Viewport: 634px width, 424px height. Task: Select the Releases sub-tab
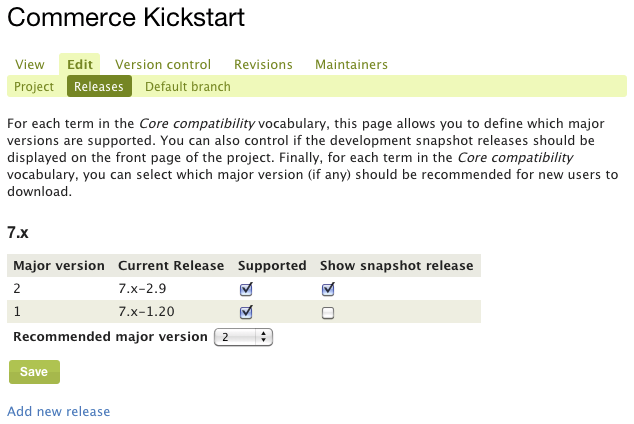point(100,87)
